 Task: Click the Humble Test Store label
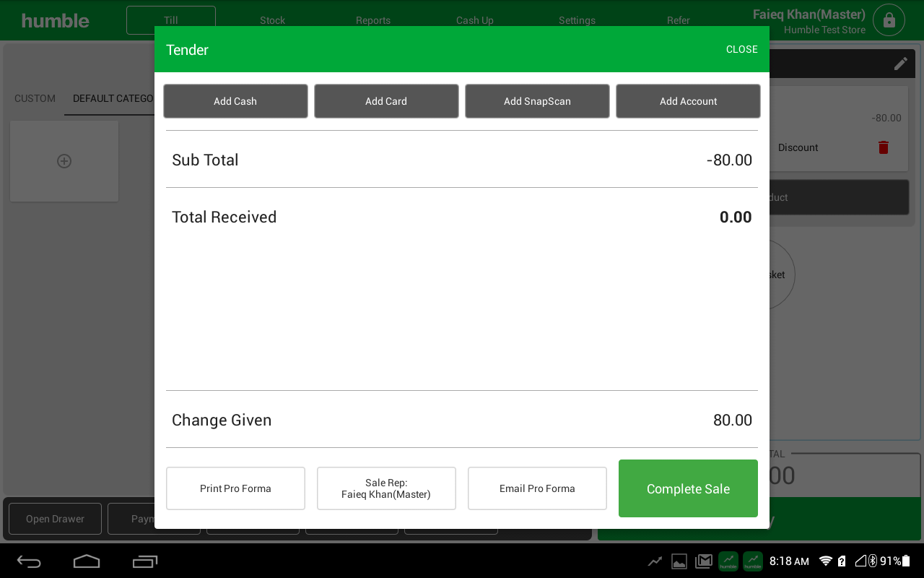824,30
